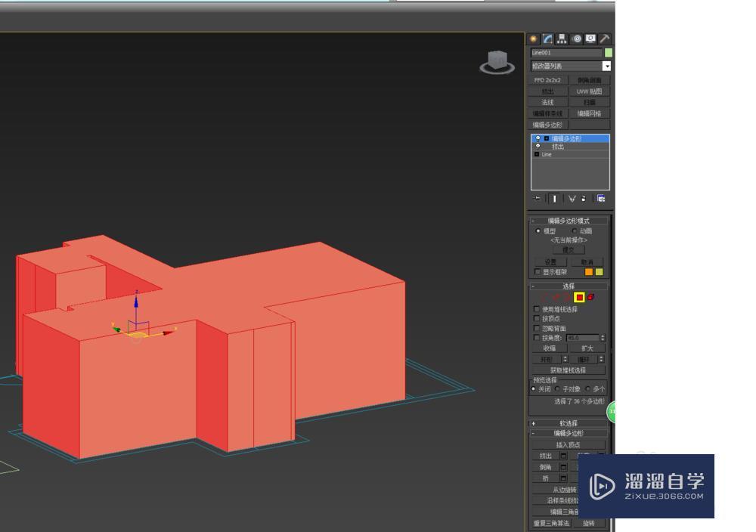The width and height of the screenshot is (756, 532).
Task: Open the 修改器列表 modifier list dropdown
Action: [x=571, y=66]
